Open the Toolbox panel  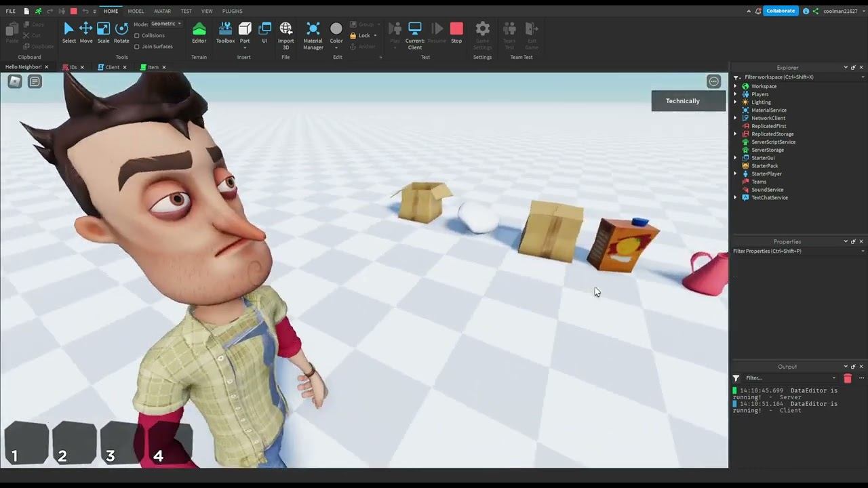[x=225, y=33]
